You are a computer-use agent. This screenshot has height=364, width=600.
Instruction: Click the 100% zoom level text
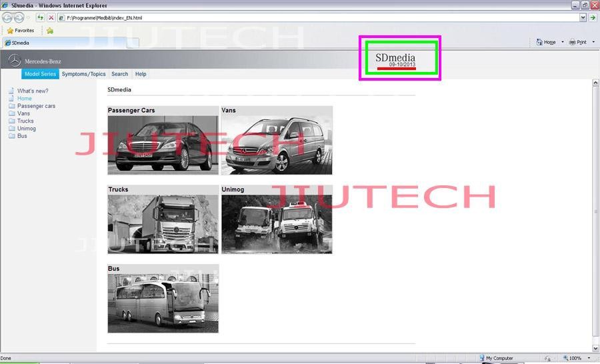coord(575,358)
